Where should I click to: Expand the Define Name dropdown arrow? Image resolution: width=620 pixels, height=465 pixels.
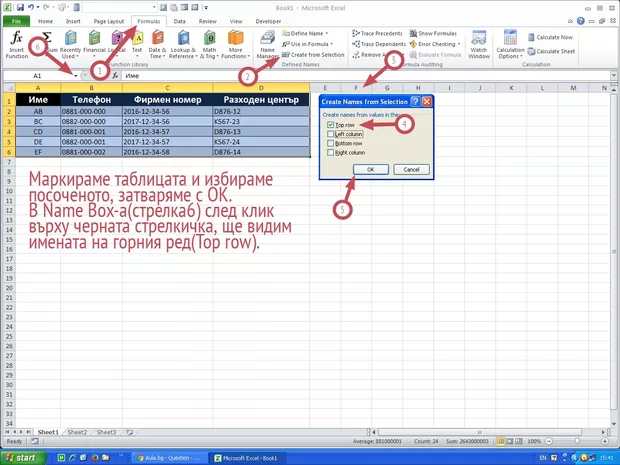(x=327, y=34)
